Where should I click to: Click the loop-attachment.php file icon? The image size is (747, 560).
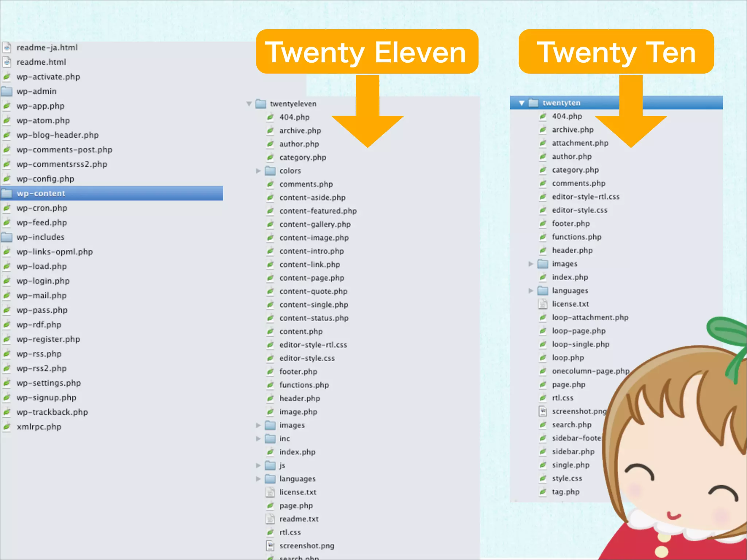coord(543,318)
